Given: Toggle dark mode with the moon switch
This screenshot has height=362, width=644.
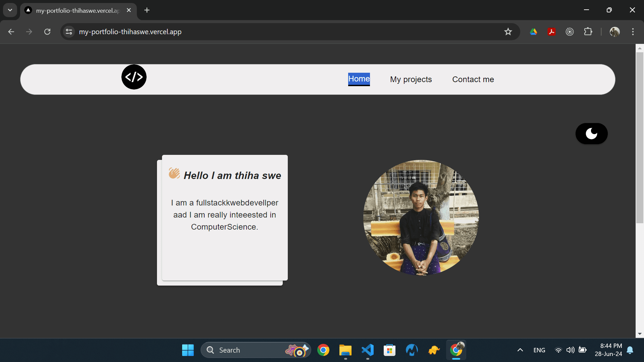Looking at the screenshot, I should (591, 133).
